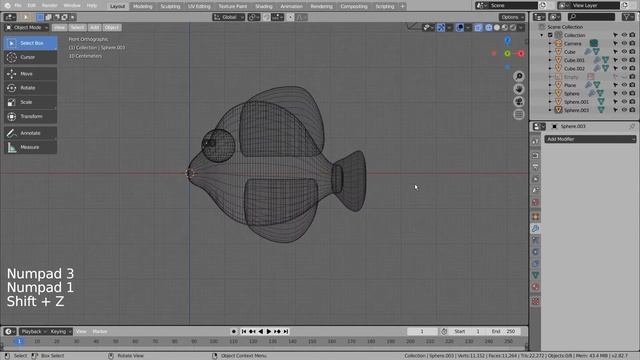The width and height of the screenshot is (640, 360).
Task: Toggle eye icon for Plane
Action: [x=624, y=85]
